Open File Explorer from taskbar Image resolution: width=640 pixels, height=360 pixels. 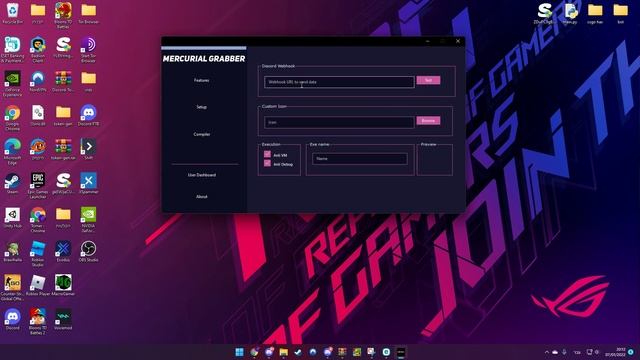[284, 352]
